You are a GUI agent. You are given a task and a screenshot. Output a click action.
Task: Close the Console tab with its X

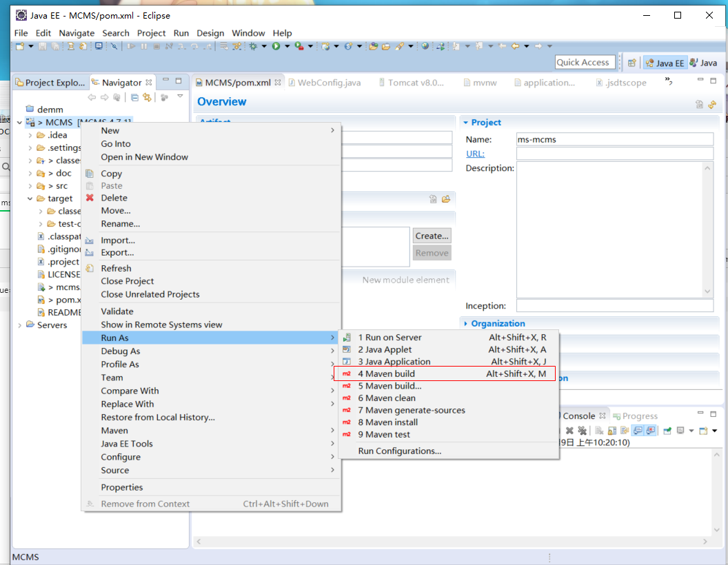(602, 415)
